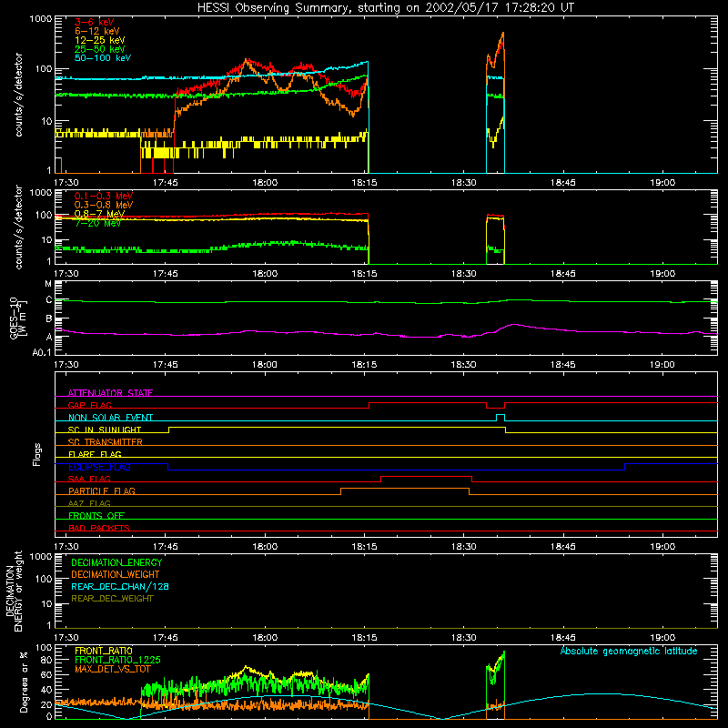Click the DECIMATION_WEIGHT legend label
This screenshot has width=728, height=728.
pos(116,575)
